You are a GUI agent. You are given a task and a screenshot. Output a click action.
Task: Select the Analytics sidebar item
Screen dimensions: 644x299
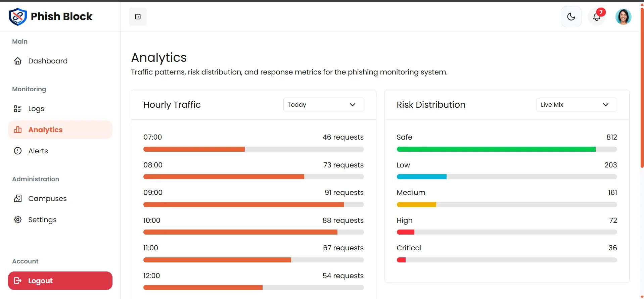point(60,130)
